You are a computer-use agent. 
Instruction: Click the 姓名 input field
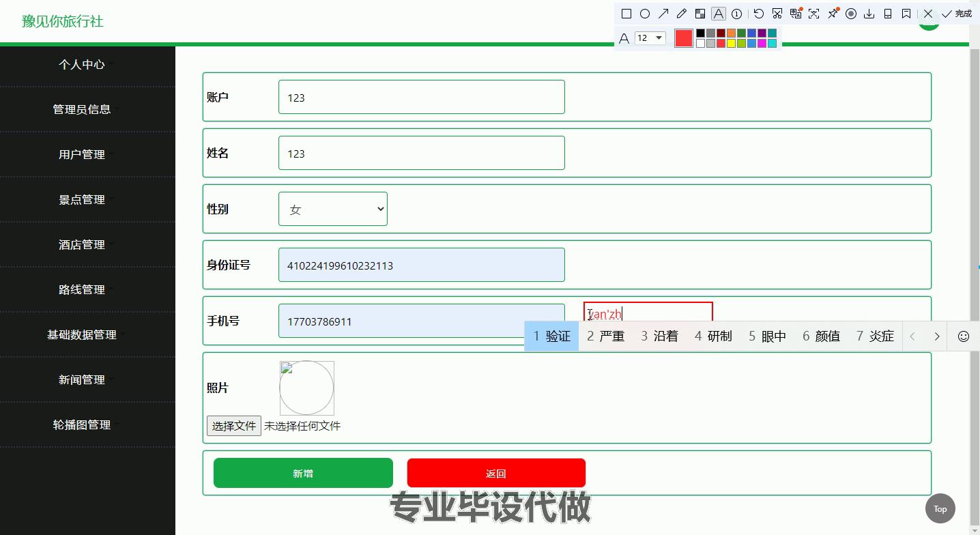pos(422,153)
